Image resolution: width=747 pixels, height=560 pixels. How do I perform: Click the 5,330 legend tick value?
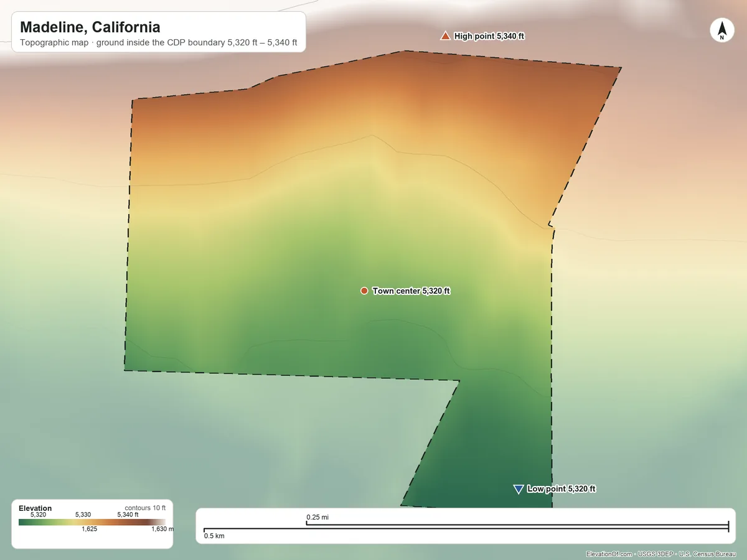click(83, 515)
